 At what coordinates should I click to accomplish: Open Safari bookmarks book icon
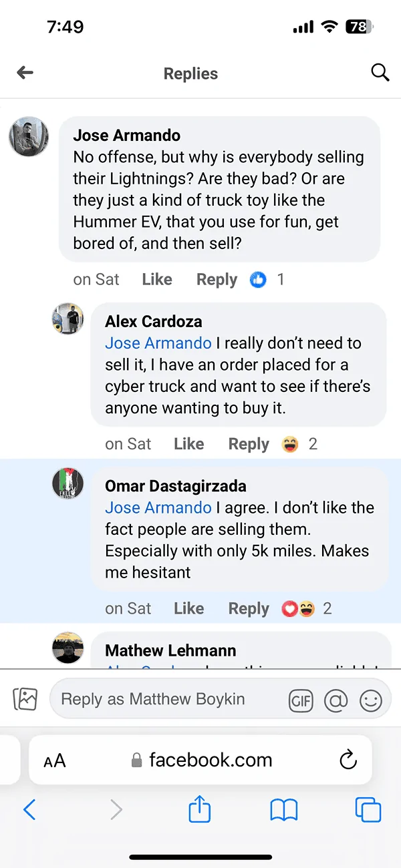point(283,810)
